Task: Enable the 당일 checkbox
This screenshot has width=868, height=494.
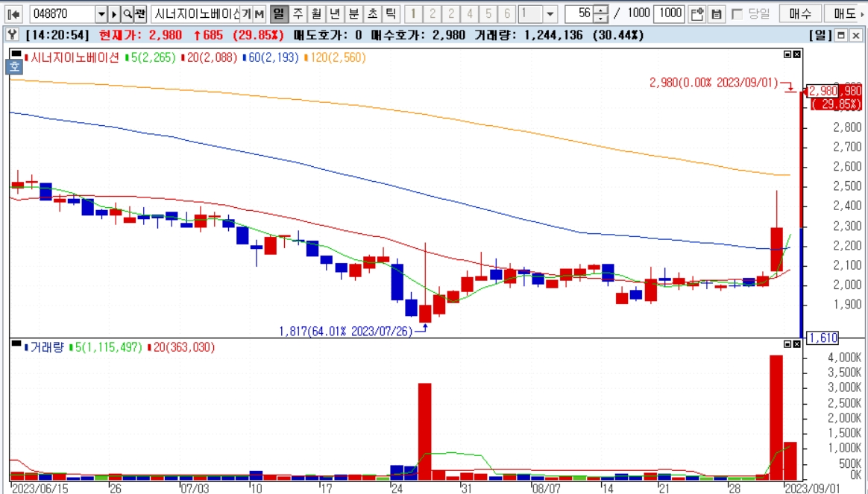Action: coord(737,14)
